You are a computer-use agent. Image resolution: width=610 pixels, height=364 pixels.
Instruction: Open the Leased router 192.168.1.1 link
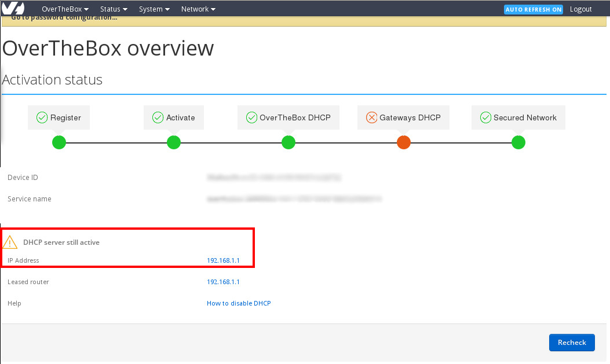click(223, 282)
